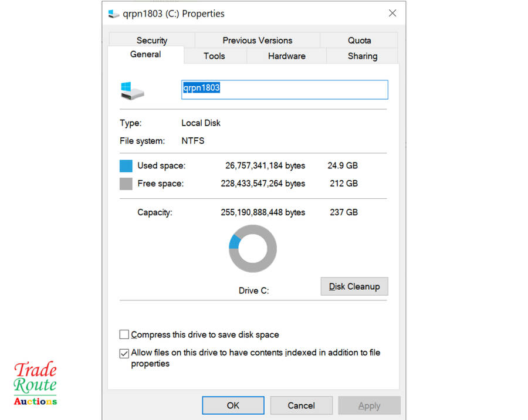Select the General tab
The height and width of the screenshot is (420, 528).
(145, 55)
